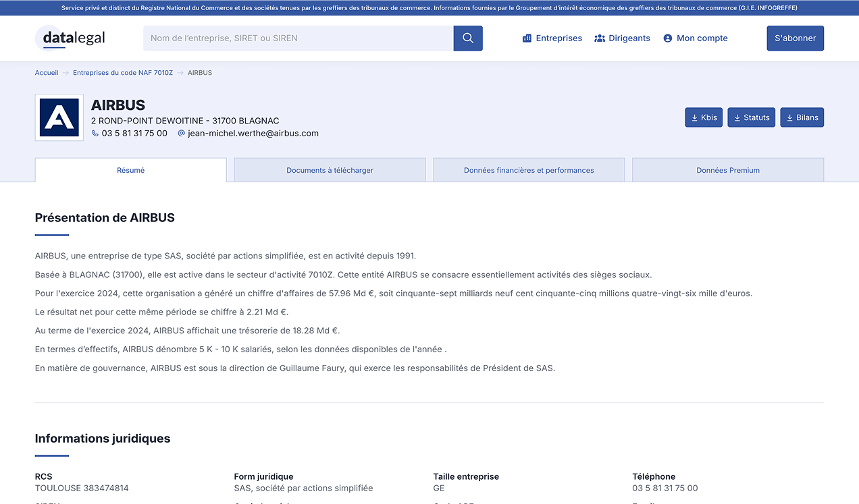The height and width of the screenshot is (504, 859).
Task: Navigate to Accueil via the breadcrumb
Action: 46,72
